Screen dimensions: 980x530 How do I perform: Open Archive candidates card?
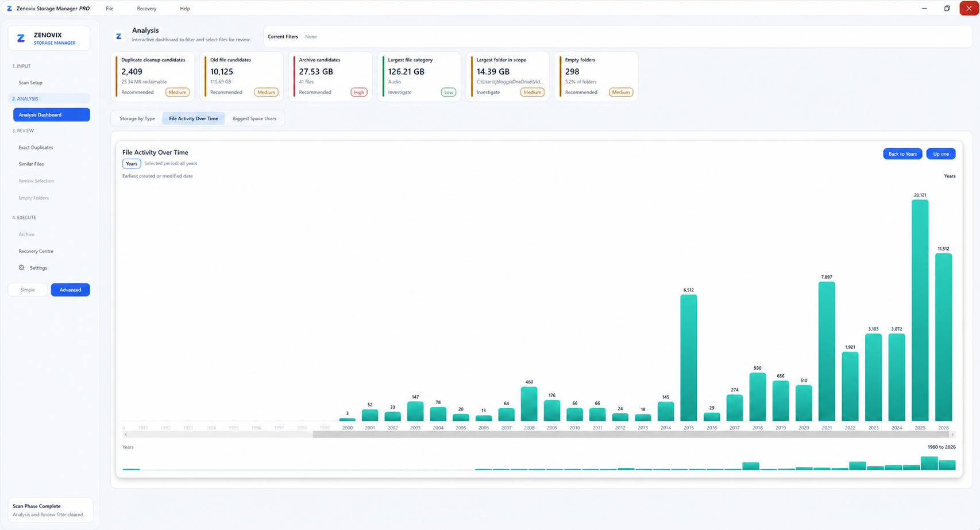tap(330, 76)
